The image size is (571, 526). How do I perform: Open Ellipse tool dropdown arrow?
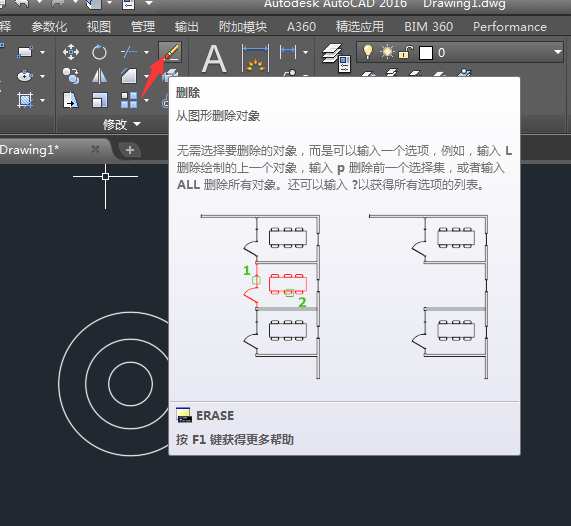coord(42,76)
